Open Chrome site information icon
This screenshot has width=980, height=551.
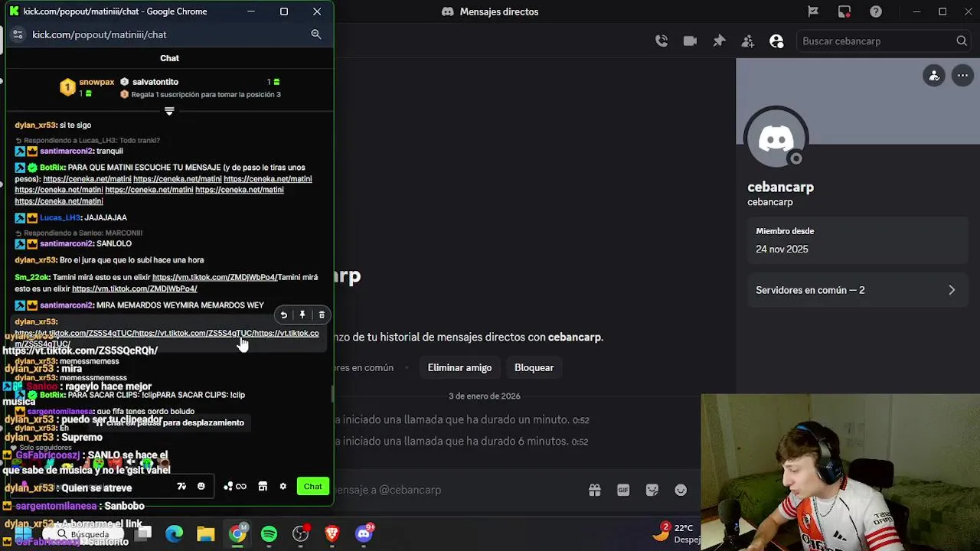(x=18, y=34)
